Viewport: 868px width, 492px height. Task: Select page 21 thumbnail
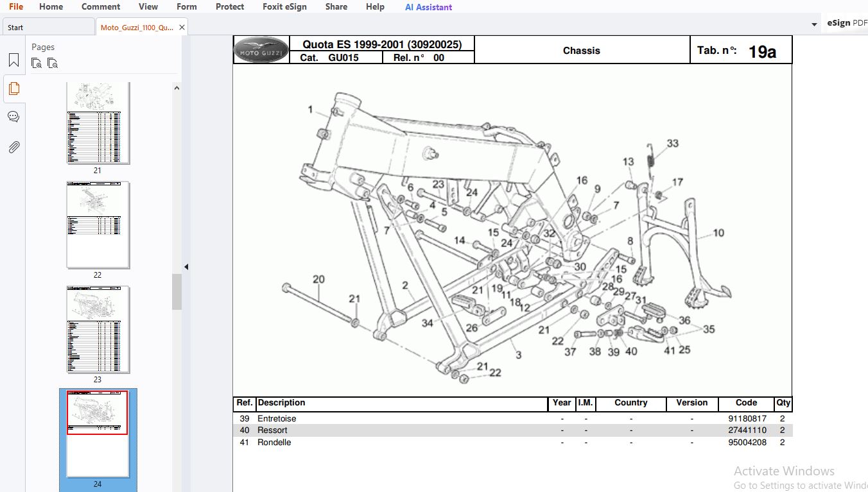click(x=98, y=123)
